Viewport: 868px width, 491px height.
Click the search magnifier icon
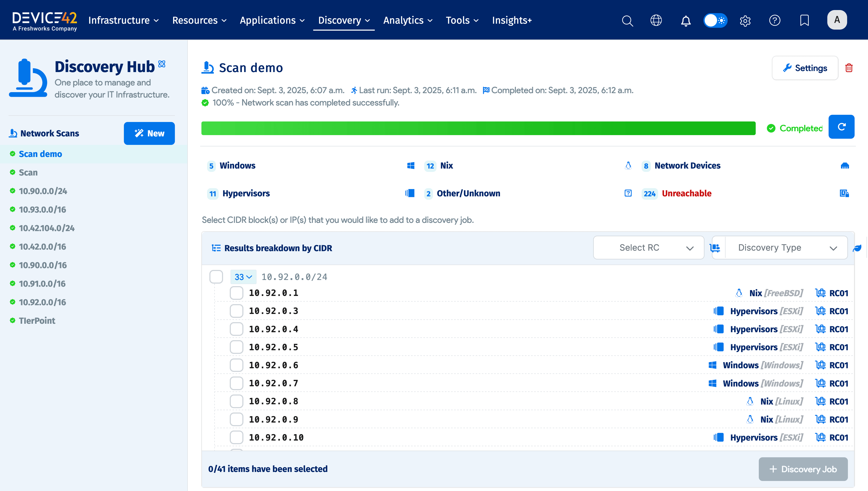point(627,21)
